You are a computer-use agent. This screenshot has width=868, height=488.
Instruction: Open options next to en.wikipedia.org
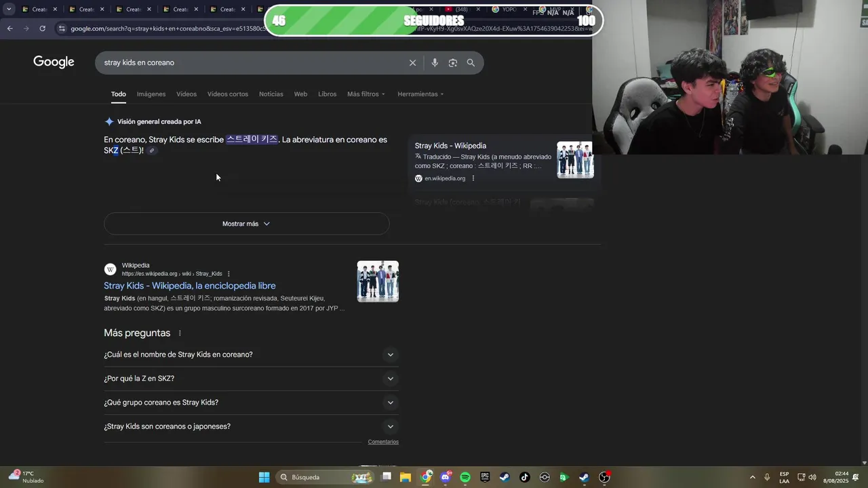tap(473, 178)
